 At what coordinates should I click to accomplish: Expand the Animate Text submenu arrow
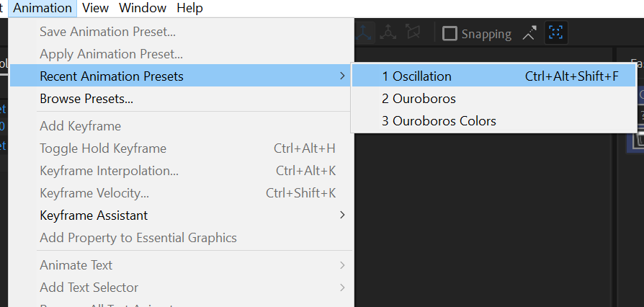point(342,265)
